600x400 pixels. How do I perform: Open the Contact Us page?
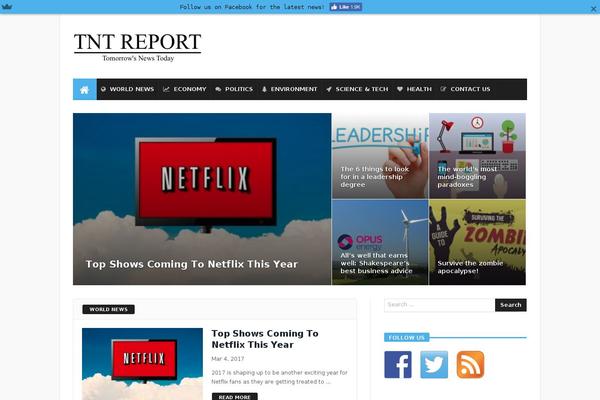tap(465, 89)
